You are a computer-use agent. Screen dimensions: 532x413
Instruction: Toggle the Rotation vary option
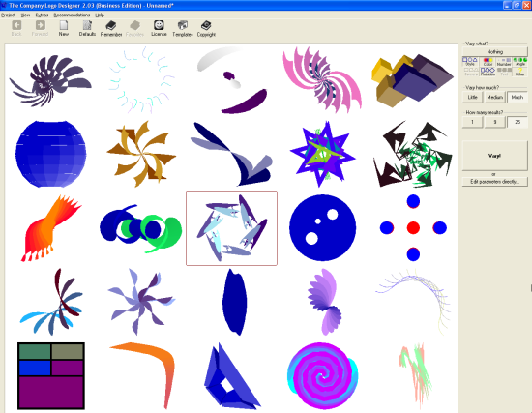pos(488,72)
